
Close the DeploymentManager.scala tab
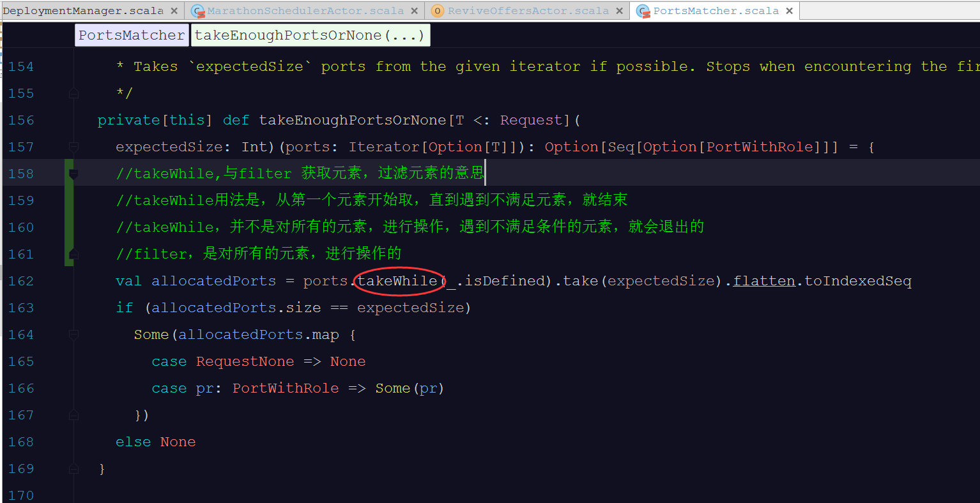click(174, 11)
